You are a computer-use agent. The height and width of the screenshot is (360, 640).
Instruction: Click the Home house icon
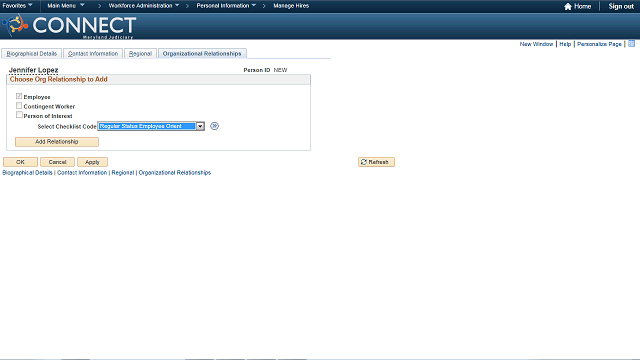[567, 6]
